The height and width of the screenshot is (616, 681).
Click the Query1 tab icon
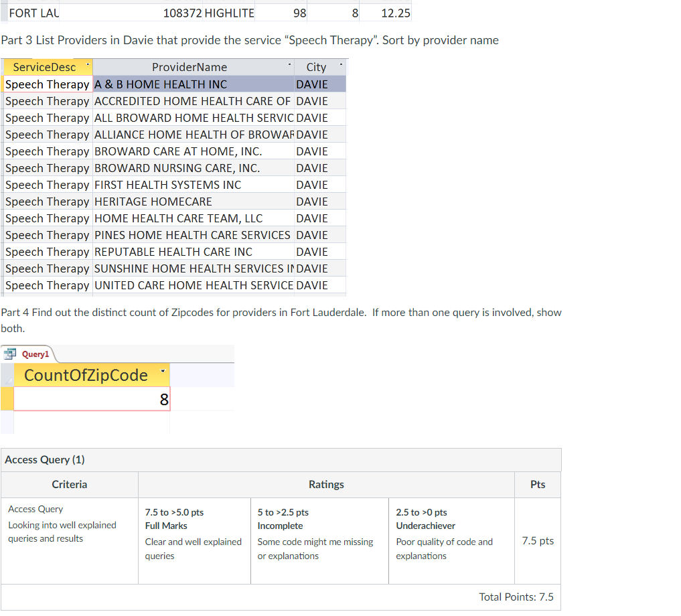coord(9,354)
